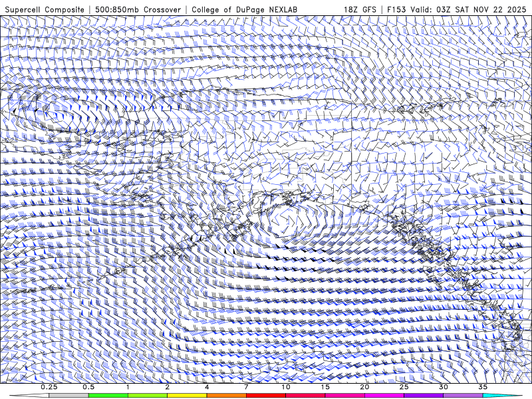Choose the magenta 20–25 color bar segment
This screenshot has height=399, width=532.
384,396
